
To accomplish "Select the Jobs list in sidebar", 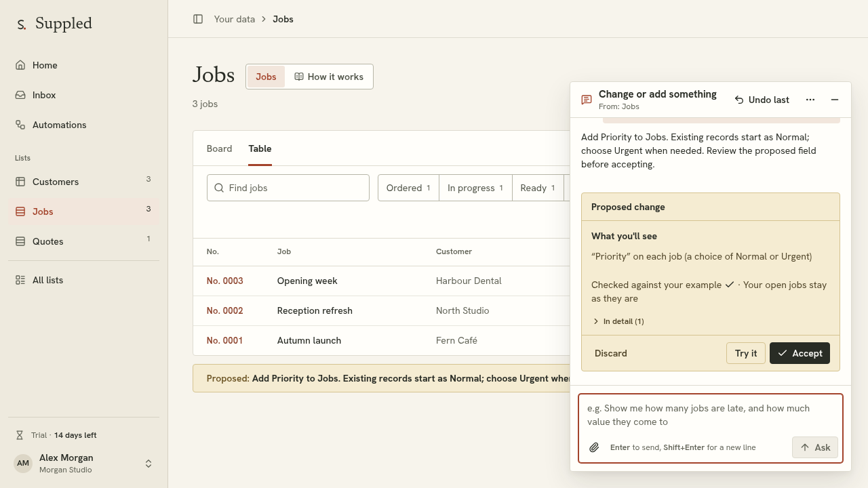I will [x=83, y=211].
